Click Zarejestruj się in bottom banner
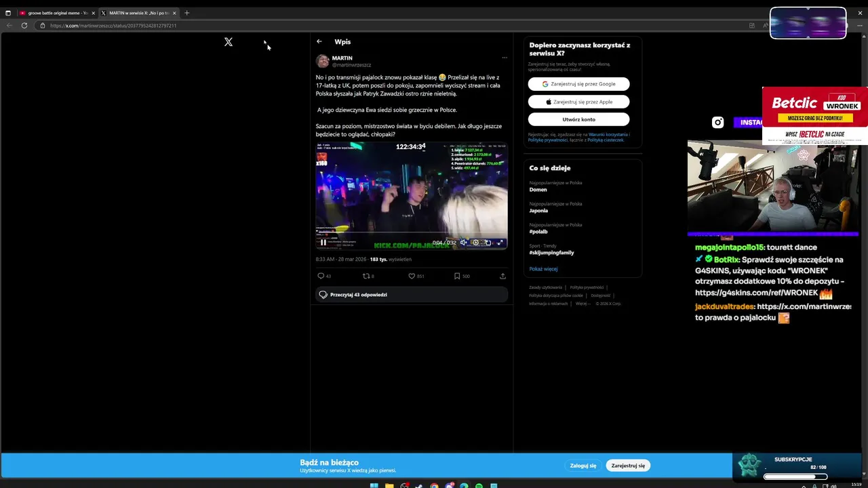This screenshot has height=488, width=868. [x=628, y=466]
